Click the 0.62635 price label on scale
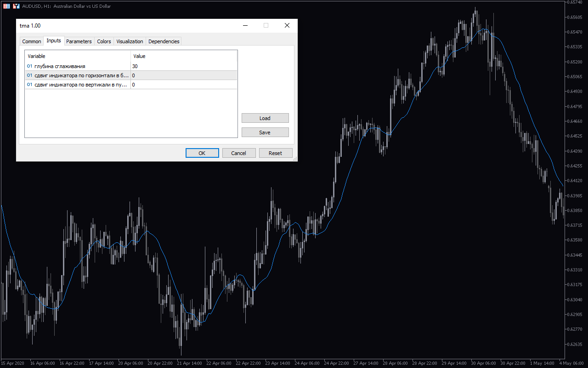Viewport: 588px width, 368px height. coord(574,344)
